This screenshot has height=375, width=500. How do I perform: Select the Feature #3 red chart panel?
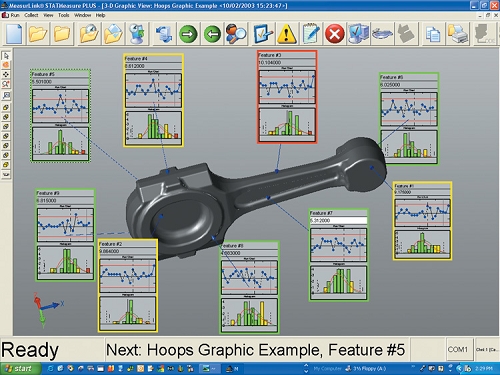click(287, 97)
